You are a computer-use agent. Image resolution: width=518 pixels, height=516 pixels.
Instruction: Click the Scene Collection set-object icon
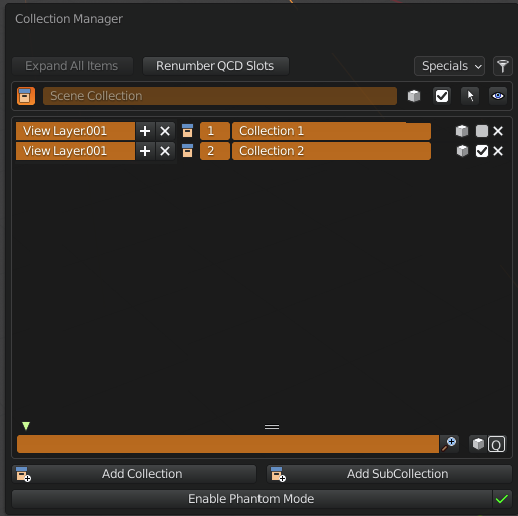[x=414, y=96]
